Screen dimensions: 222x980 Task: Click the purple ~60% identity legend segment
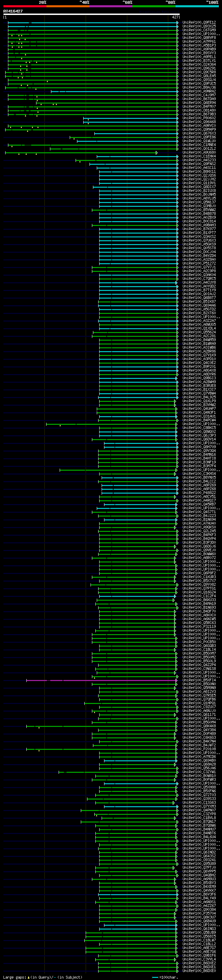coord(111,7)
